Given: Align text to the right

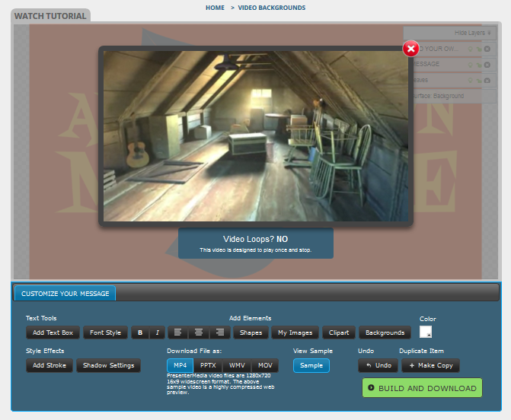Looking at the screenshot, I should point(220,332).
